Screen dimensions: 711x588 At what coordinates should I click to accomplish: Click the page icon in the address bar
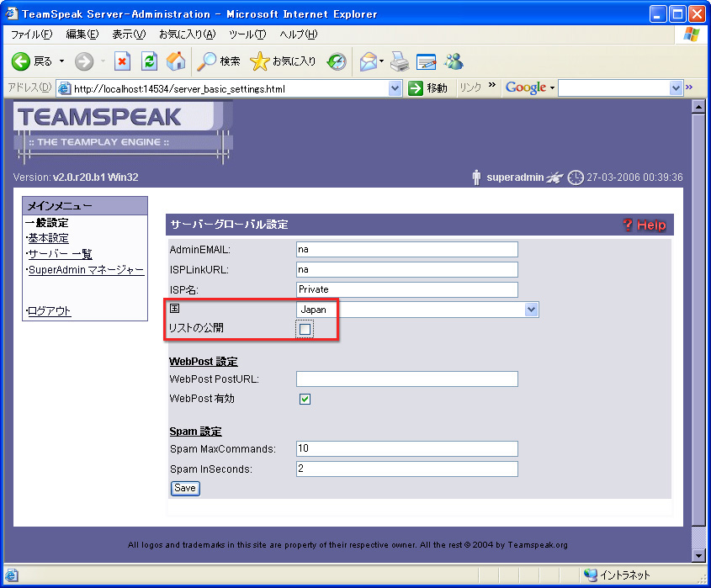pos(65,88)
